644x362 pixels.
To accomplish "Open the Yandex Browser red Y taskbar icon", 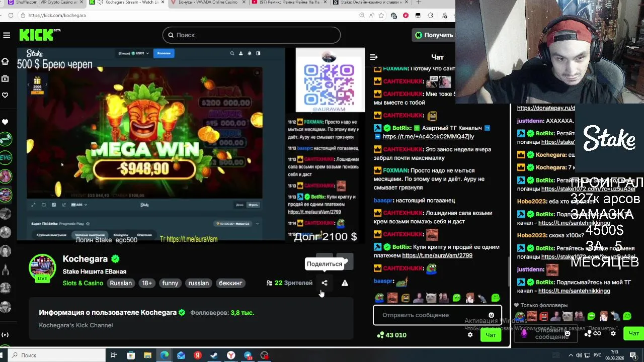I will pos(231,355).
